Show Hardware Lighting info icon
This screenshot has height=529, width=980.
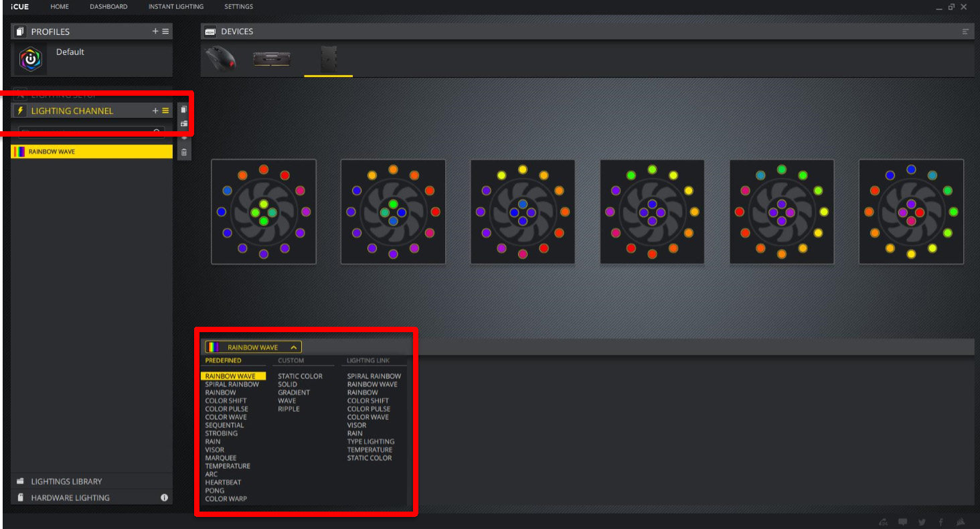pos(164,498)
